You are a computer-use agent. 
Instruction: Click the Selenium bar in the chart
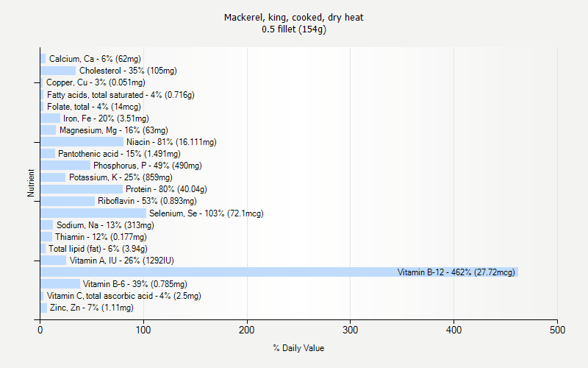93,213
